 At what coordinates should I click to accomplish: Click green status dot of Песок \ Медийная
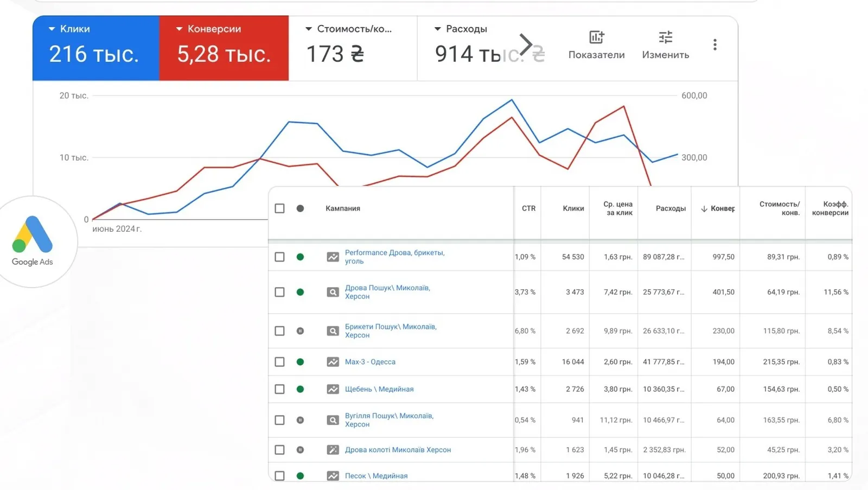coord(300,476)
